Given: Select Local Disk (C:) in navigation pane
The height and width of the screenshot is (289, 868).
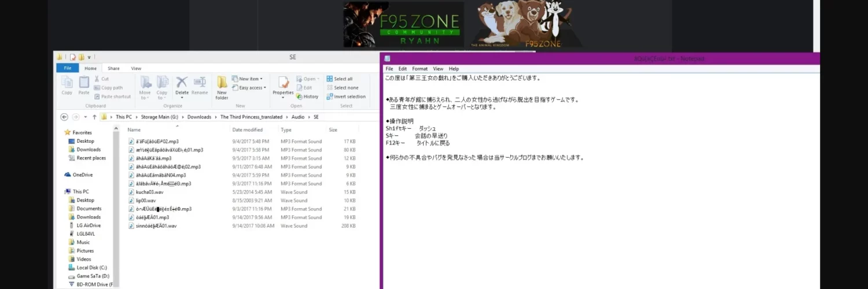Looking at the screenshot, I should point(91,268).
